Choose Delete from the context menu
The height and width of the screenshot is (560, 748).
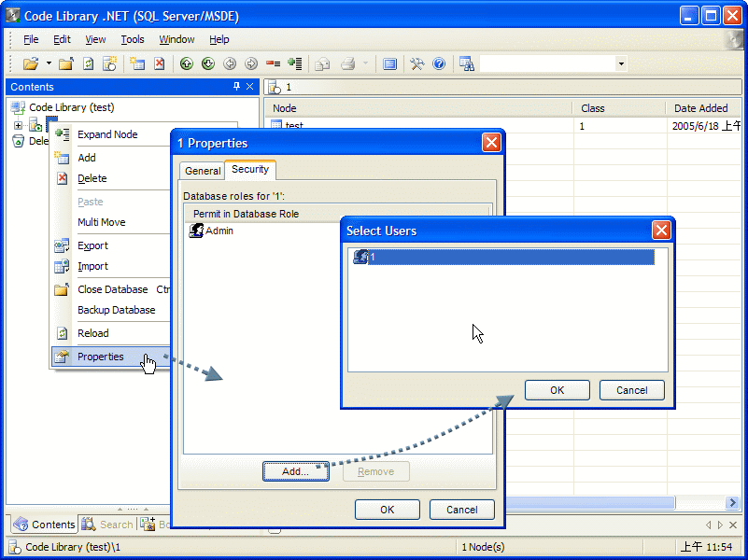[111, 178]
